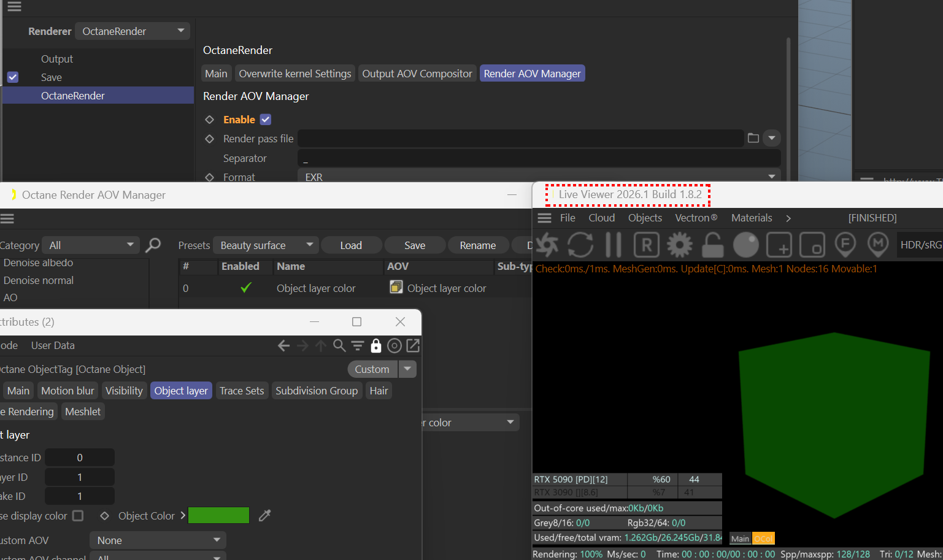Image resolution: width=943 pixels, height=560 pixels.
Task: Open the Custom AOV None dropdown
Action: click(x=158, y=540)
